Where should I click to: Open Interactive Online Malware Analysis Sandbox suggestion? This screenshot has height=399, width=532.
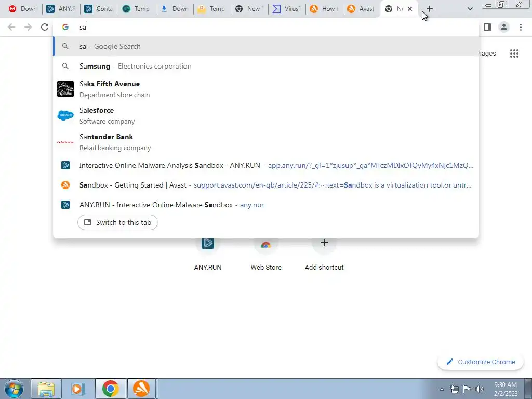coord(266,165)
